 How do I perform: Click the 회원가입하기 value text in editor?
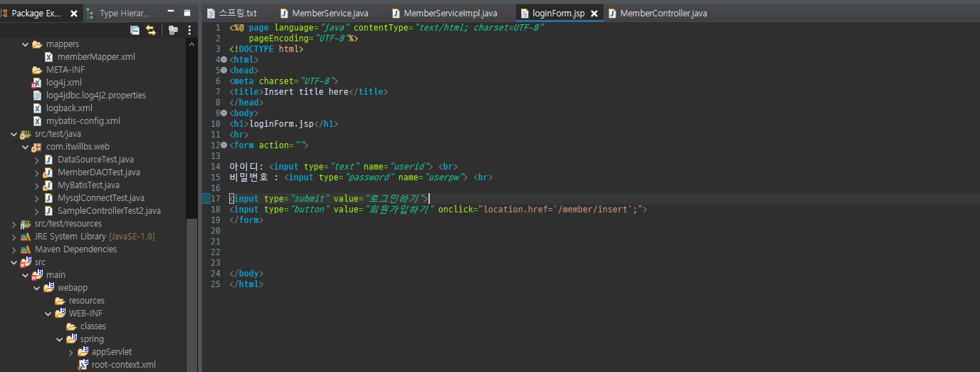pos(399,210)
